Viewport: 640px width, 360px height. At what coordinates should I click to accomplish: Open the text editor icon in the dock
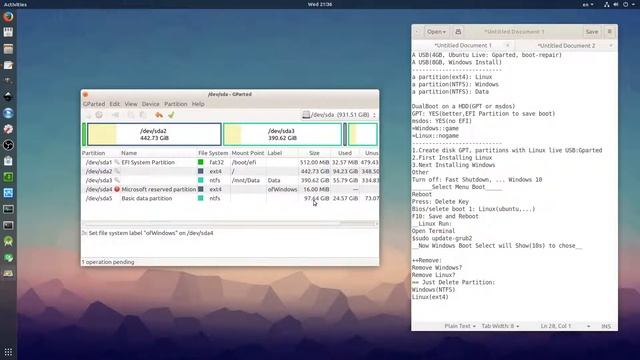[8, 65]
